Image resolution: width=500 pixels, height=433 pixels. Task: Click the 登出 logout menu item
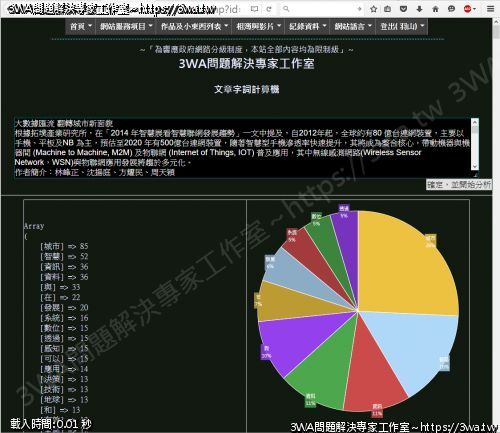click(x=402, y=26)
